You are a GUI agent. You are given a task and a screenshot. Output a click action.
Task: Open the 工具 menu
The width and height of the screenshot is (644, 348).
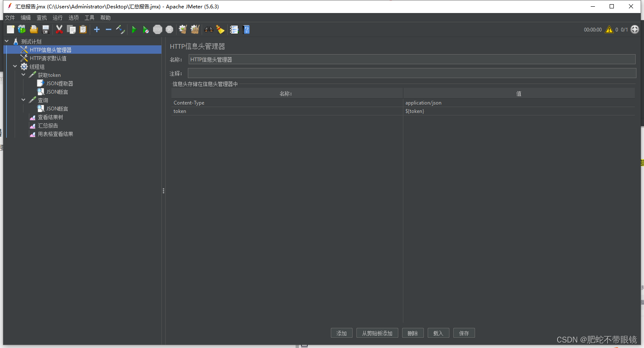(x=89, y=18)
